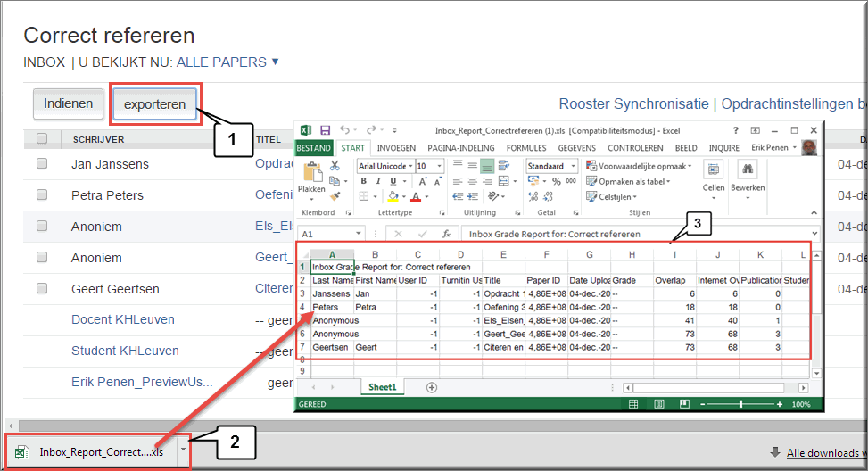
Task: Cut selection with scissors icon
Action: pos(335,166)
